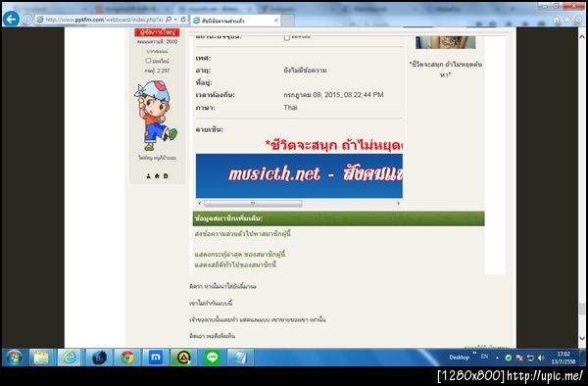Click the page scrollbar down arrow
Image resolution: width=588 pixels, height=386 pixels.
click(581, 338)
